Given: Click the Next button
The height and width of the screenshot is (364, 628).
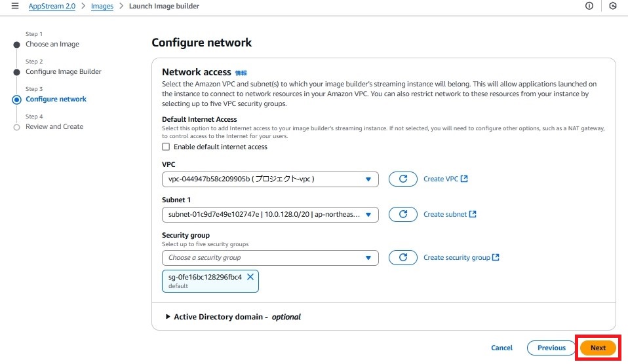Looking at the screenshot, I should coord(598,348).
